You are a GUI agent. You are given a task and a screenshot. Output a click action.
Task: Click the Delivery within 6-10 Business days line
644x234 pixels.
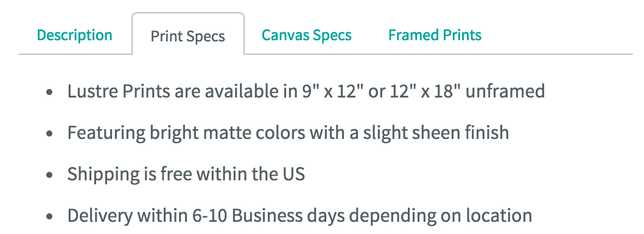(300, 215)
